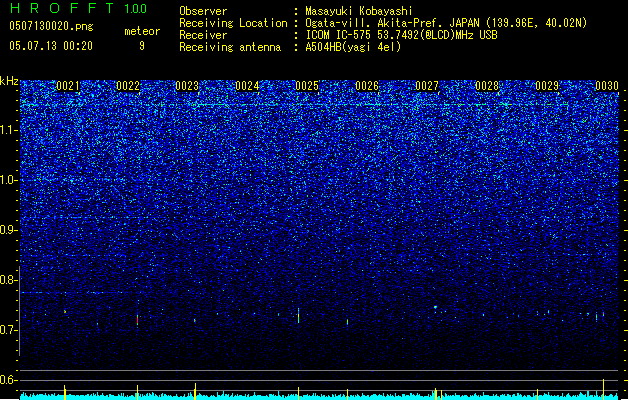Click the 0023 time marker
The width and height of the screenshot is (629, 400).
[x=187, y=86]
